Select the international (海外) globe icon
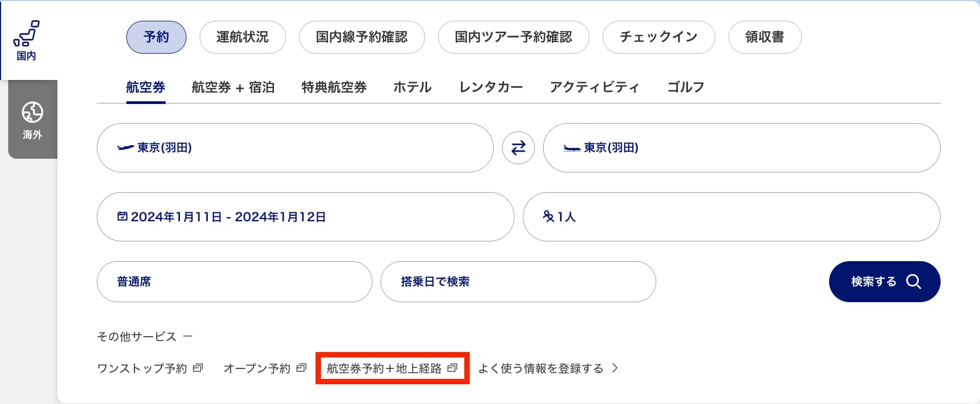The width and height of the screenshot is (980, 404). pyautogui.click(x=32, y=113)
